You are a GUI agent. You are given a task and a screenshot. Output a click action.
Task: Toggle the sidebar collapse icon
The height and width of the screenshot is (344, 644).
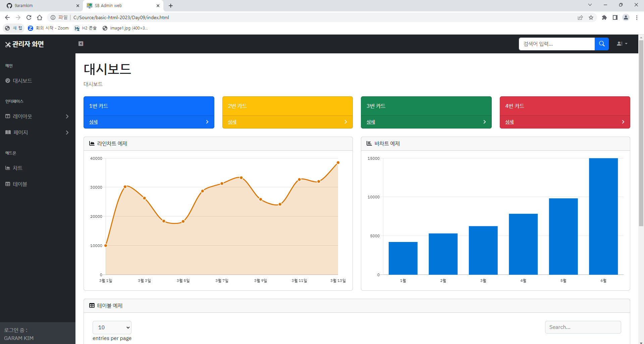(x=81, y=44)
